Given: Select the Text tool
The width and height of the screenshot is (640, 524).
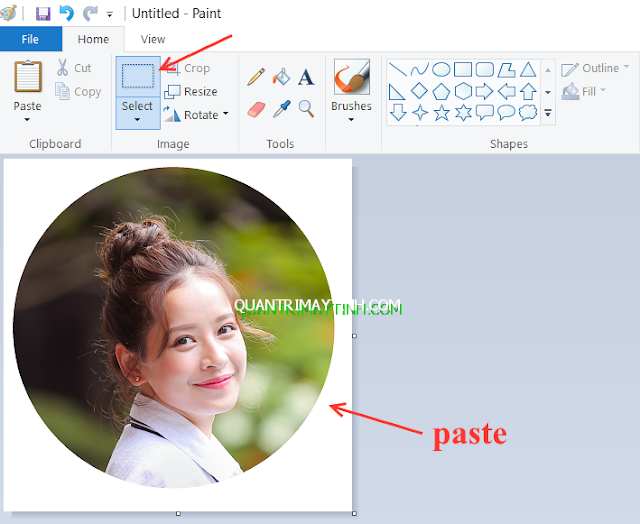Looking at the screenshot, I should coord(306,77).
